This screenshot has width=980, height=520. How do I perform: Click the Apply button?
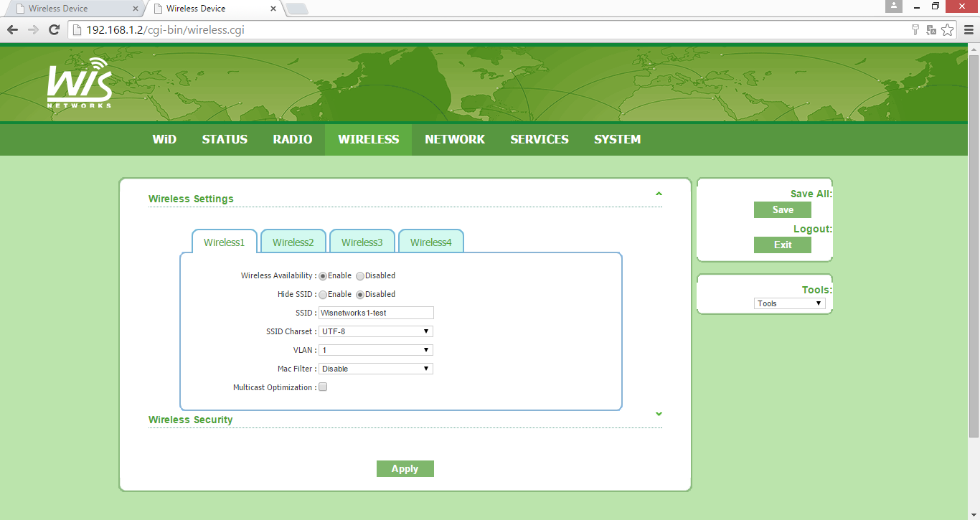pyautogui.click(x=405, y=468)
